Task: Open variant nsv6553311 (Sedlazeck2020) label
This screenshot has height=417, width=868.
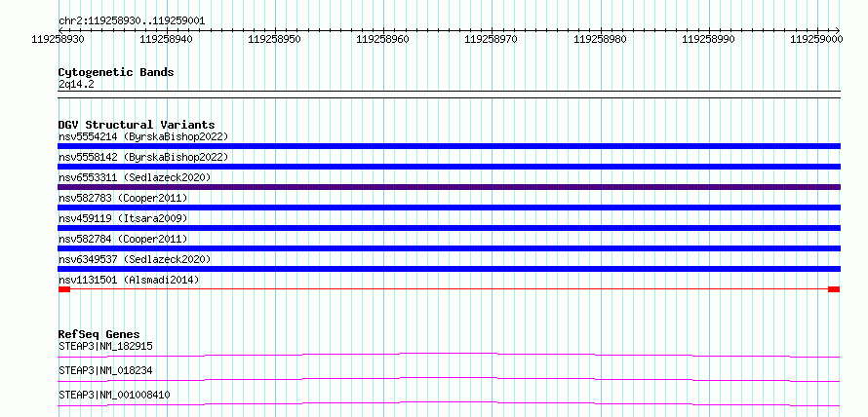Action: pos(135,177)
